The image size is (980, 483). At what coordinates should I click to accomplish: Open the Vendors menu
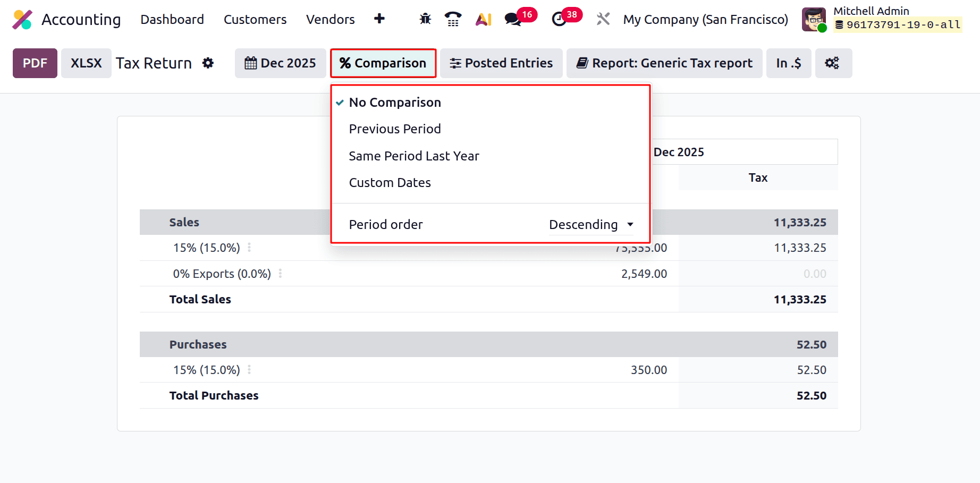tap(331, 20)
